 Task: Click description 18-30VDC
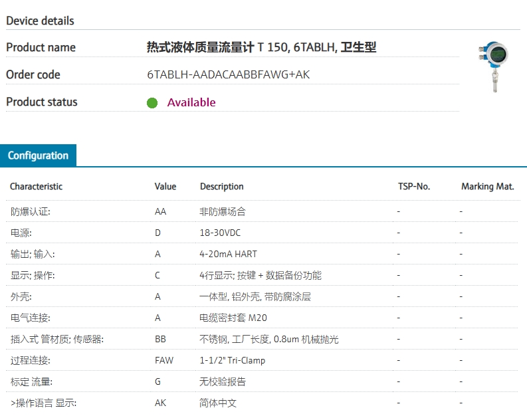click(x=220, y=233)
